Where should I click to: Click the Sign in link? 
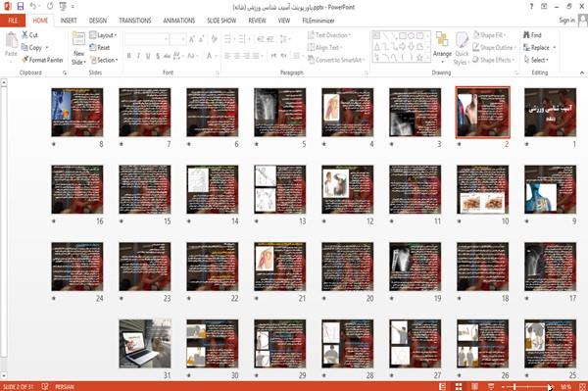click(566, 21)
